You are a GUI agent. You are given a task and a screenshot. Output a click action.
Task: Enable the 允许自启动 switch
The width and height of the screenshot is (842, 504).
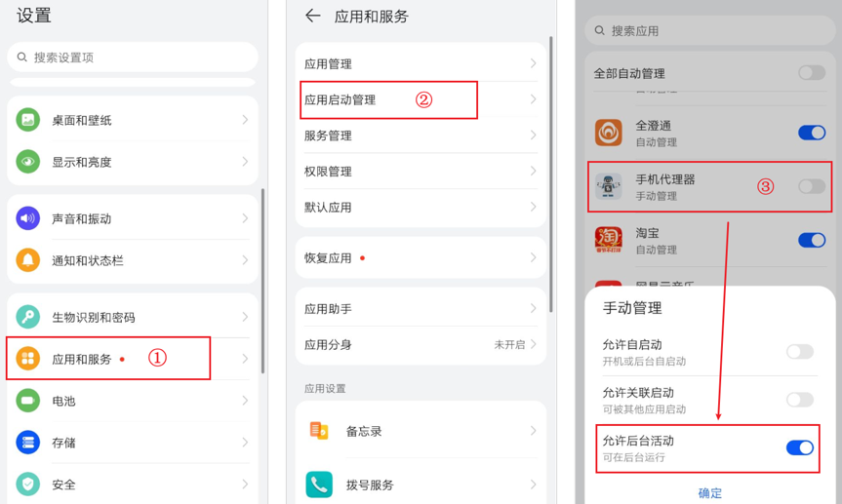pyautogui.click(x=799, y=352)
